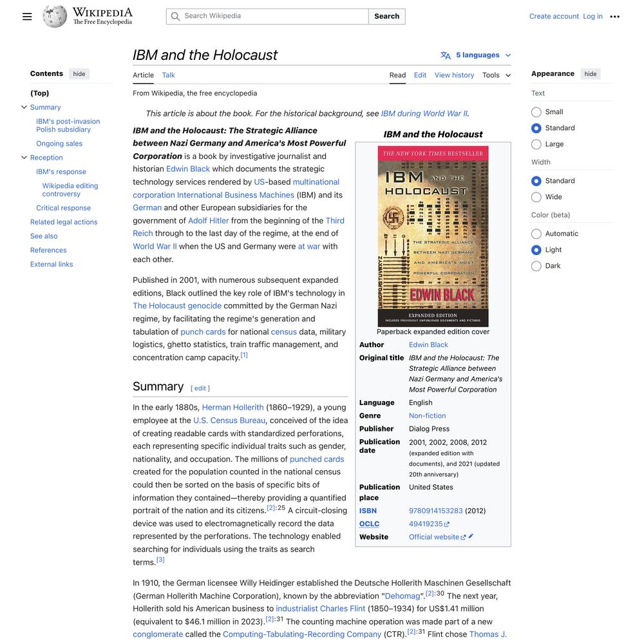Open the Dehomag link
The width and height of the screenshot is (644, 644).
click(x=402, y=596)
